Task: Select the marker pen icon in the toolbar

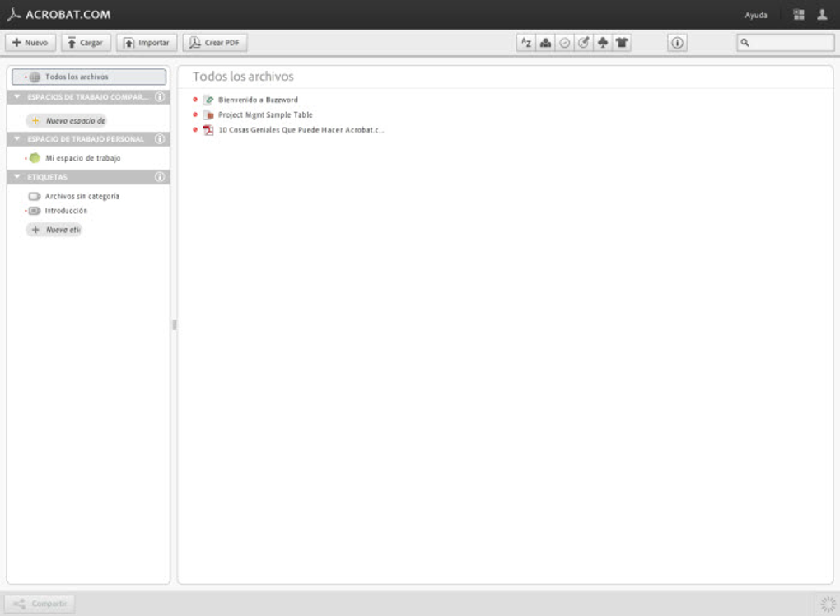Action: [584, 42]
